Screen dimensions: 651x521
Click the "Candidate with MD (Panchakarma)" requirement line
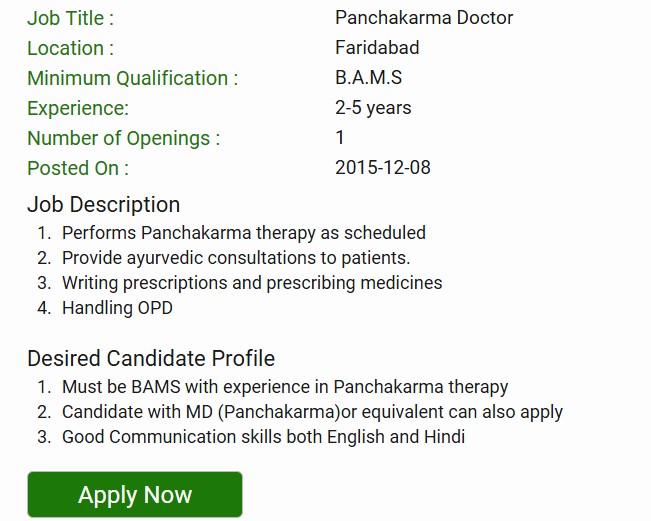coord(312,412)
